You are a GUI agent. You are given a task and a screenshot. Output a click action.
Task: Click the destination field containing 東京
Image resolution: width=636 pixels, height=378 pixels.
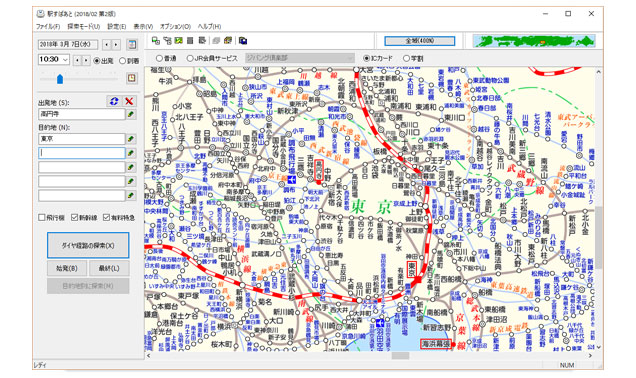tap(82, 139)
